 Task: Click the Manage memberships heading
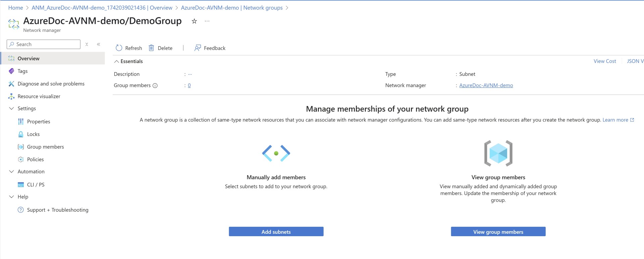point(387,109)
